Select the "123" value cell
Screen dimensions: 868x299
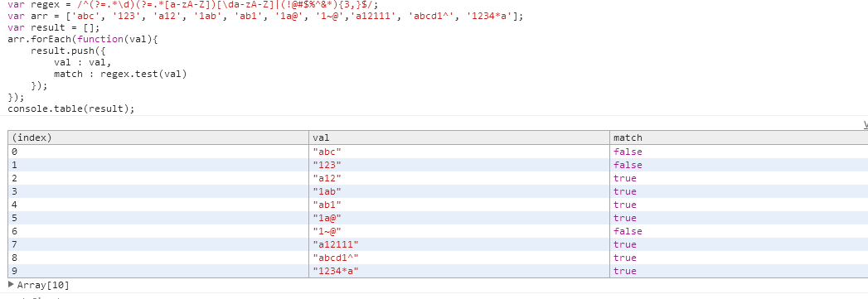click(459, 165)
